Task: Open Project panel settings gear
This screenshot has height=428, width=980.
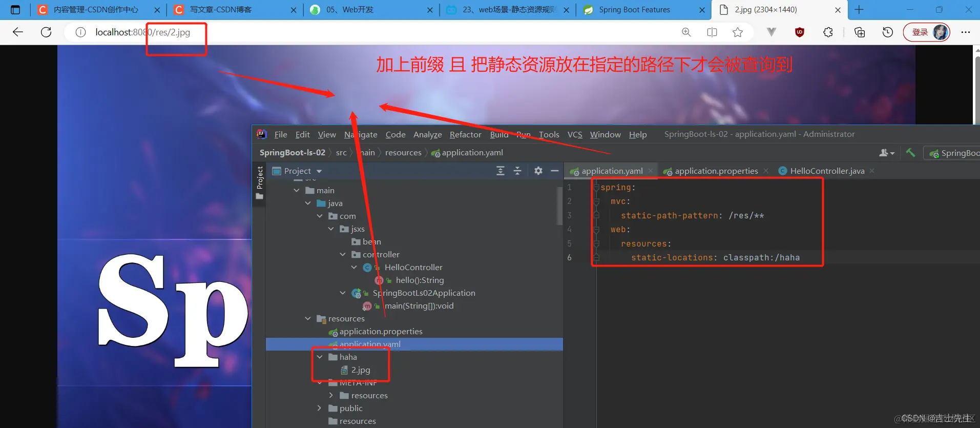Action: (x=538, y=171)
